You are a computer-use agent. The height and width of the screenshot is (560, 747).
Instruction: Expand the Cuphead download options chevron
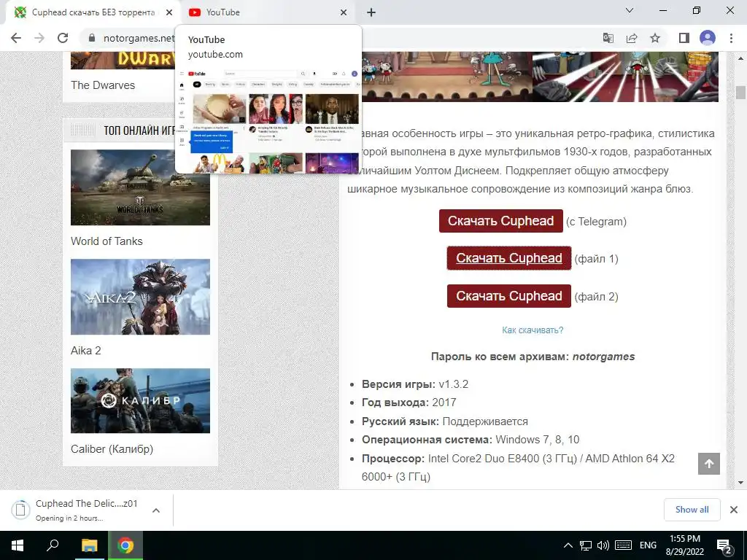click(156, 510)
